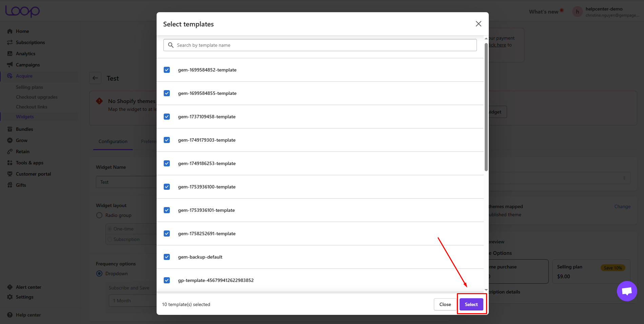The width and height of the screenshot is (644, 324).
Task: Click the Alert center icon
Action: coord(10,287)
